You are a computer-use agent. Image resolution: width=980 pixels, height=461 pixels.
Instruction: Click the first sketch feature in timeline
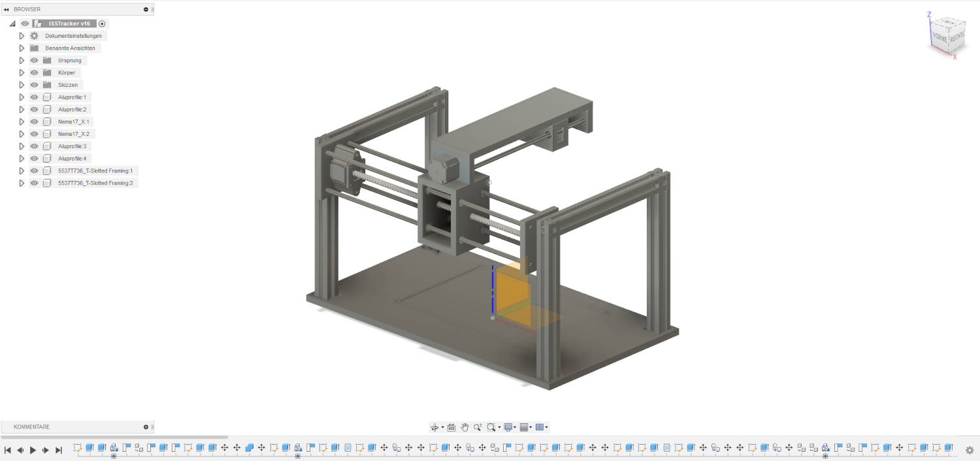78,448
